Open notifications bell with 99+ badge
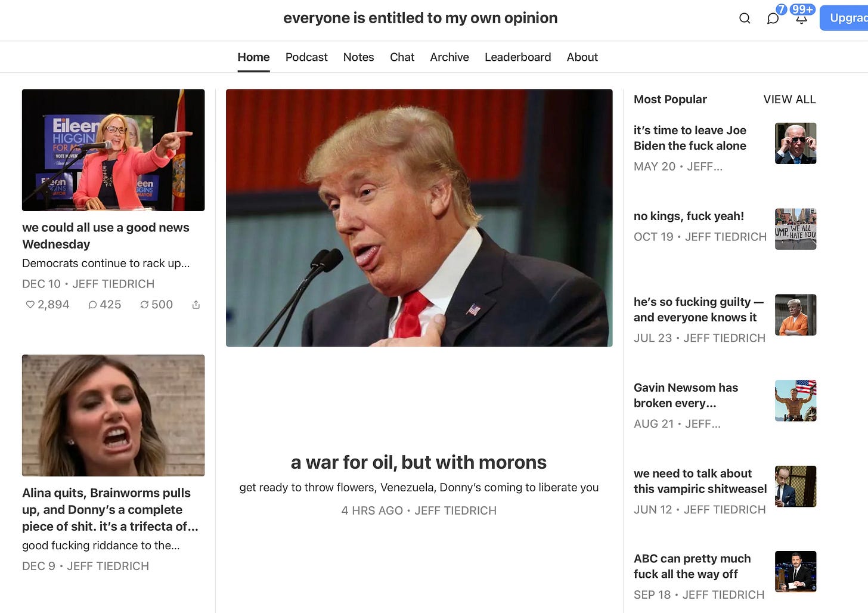This screenshot has height=613, width=868. tap(802, 18)
